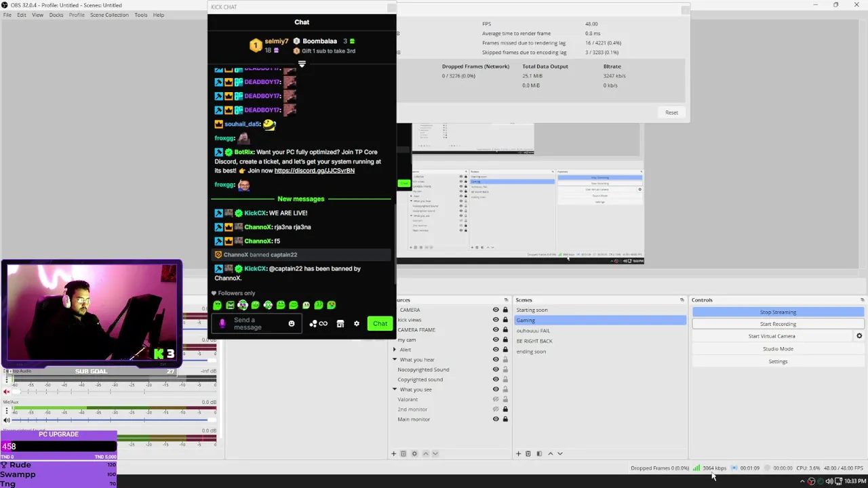
Task: Enable Studio Mode
Action: [778, 348]
